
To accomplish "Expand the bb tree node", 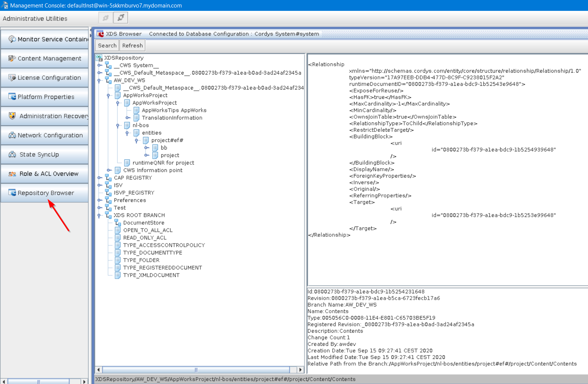I will [x=146, y=148].
